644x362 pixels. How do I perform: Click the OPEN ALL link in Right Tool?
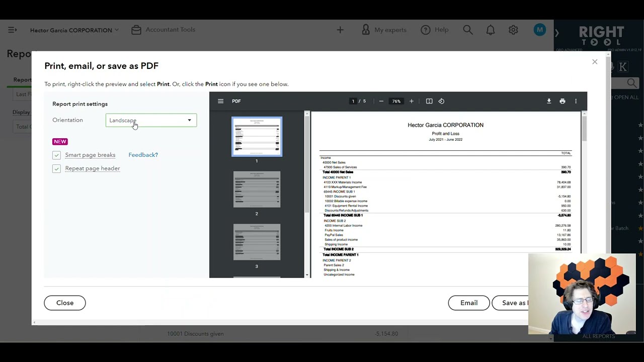point(626,98)
